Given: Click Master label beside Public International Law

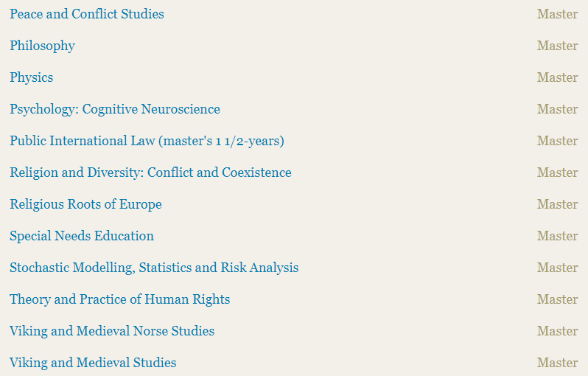Looking at the screenshot, I should 557,141.
